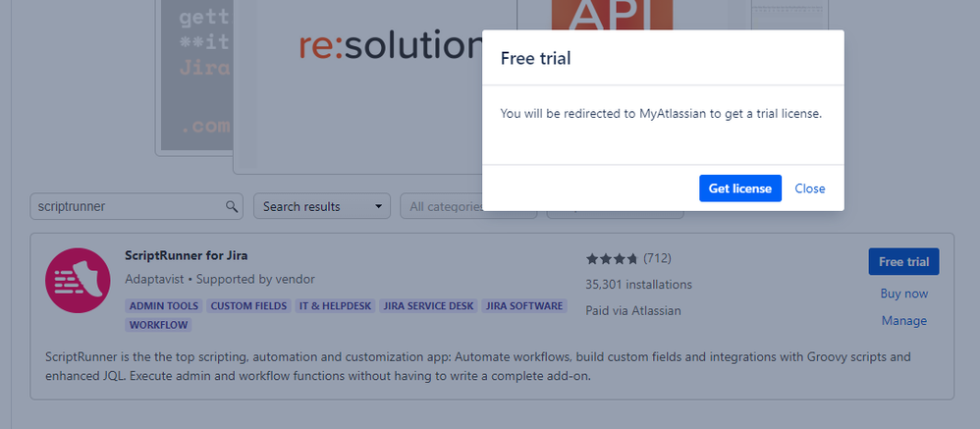Focus the scriptrunner search field
This screenshot has height=429, width=980.
pos(136,207)
